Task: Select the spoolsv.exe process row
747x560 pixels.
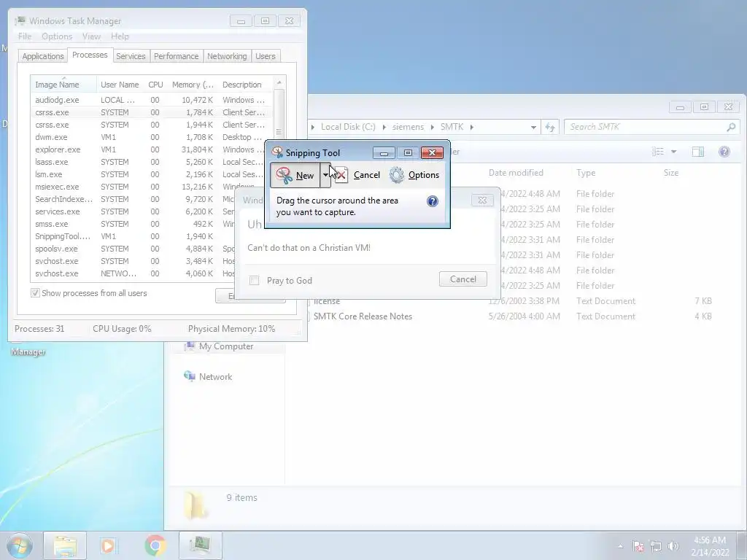Action: pyautogui.click(x=133, y=249)
